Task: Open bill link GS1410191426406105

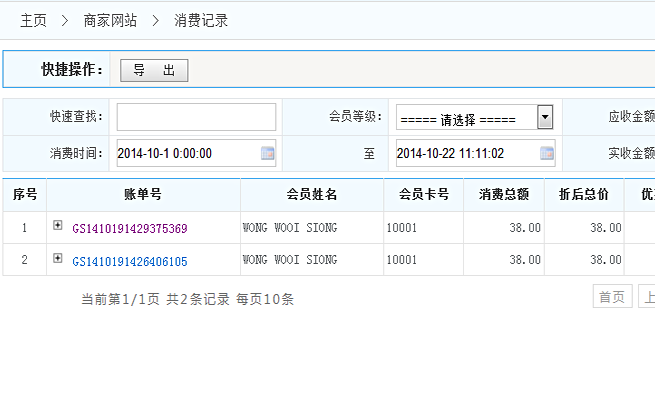Action: point(130,261)
